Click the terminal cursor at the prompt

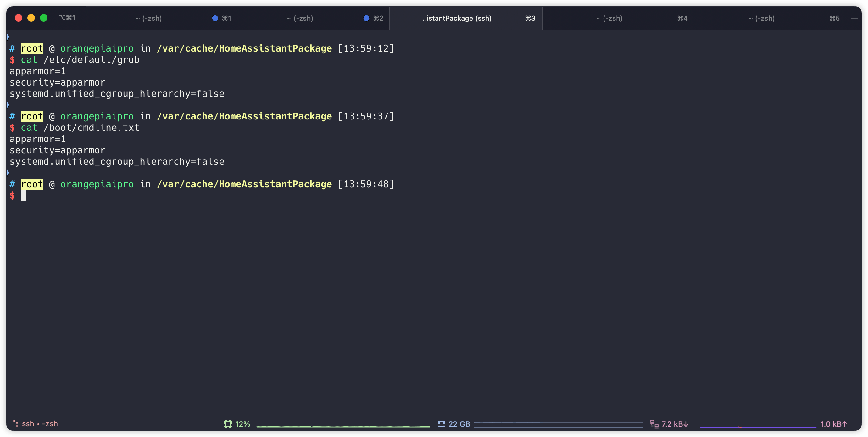click(24, 196)
